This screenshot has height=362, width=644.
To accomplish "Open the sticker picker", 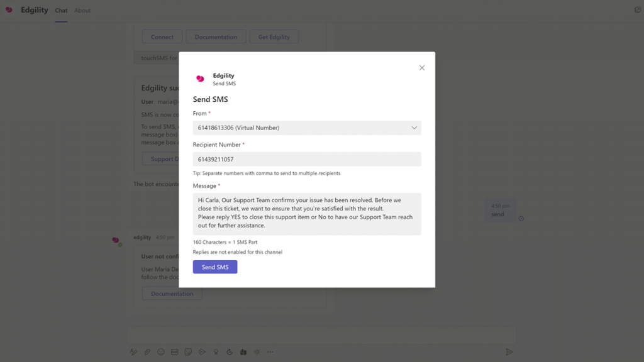I will tap(189, 352).
